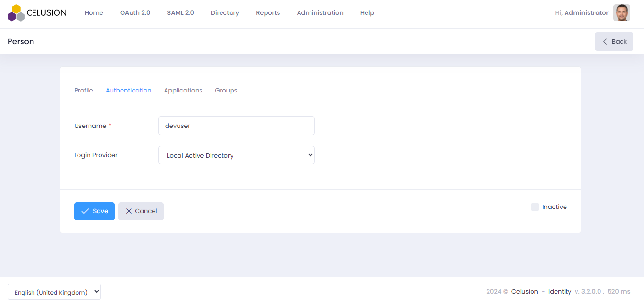Click the Back button

tap(614, 41)
